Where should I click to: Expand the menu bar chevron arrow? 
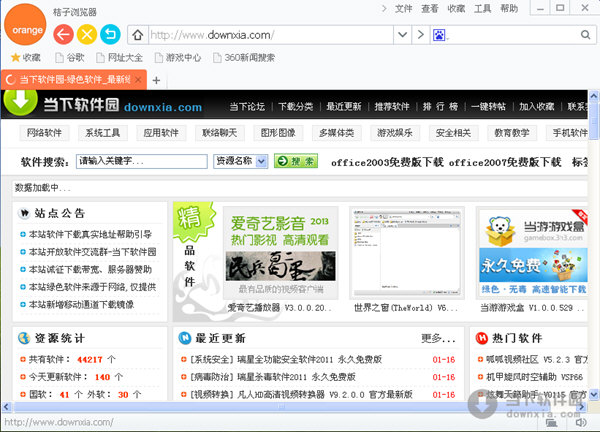pos(384,8)
